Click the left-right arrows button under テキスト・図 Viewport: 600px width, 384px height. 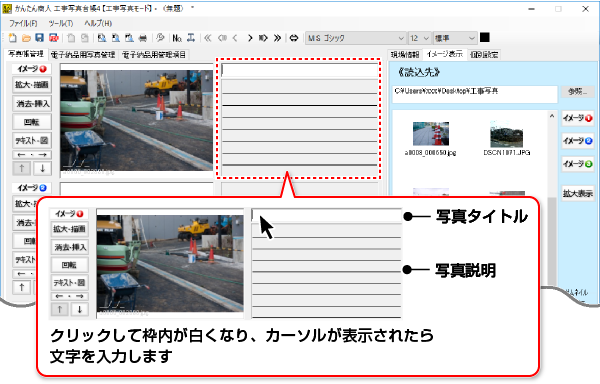point(32,155)
